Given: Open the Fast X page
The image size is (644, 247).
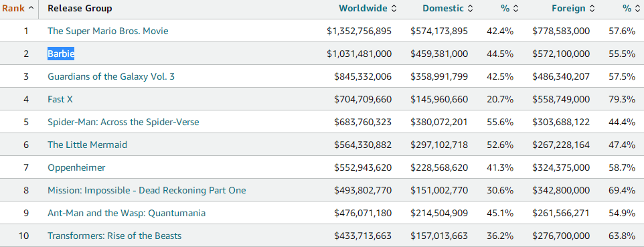Looking at the screenshot, I should (60, 99).
